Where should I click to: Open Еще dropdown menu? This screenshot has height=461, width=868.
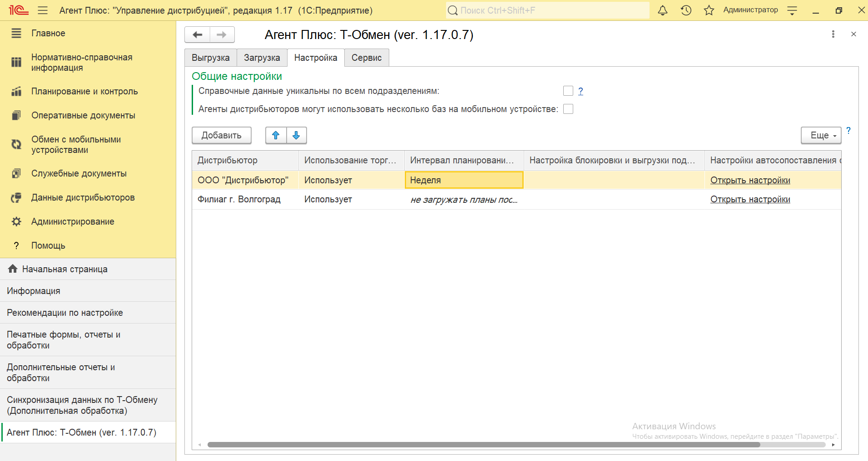point(821,135)
